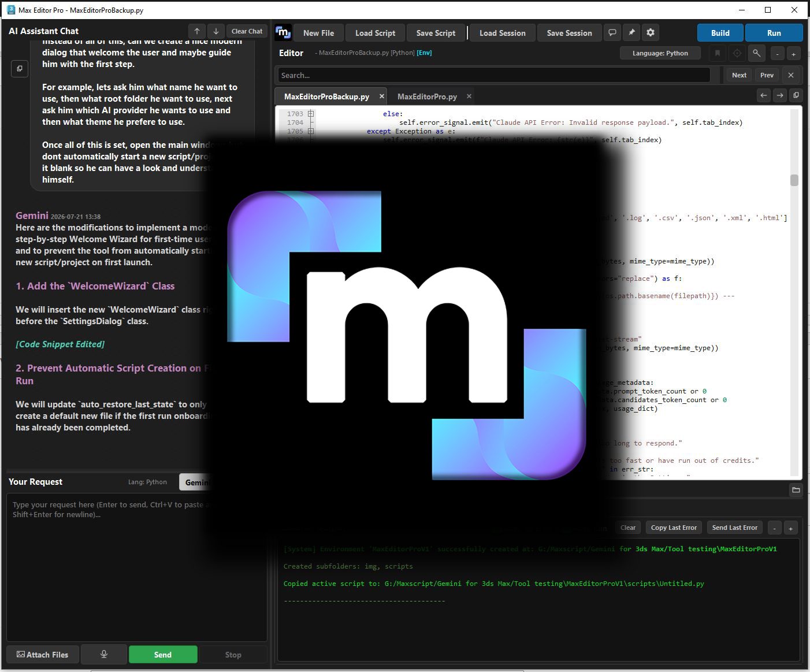The height and width of the screenshot is (672, 810).
Task: Click the New File button
Action: click(318, 33)
